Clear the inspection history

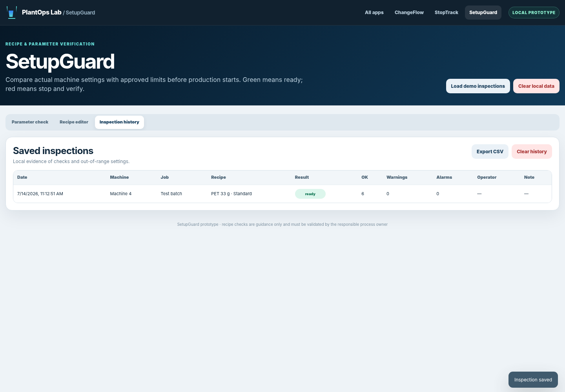coord(532,152)
